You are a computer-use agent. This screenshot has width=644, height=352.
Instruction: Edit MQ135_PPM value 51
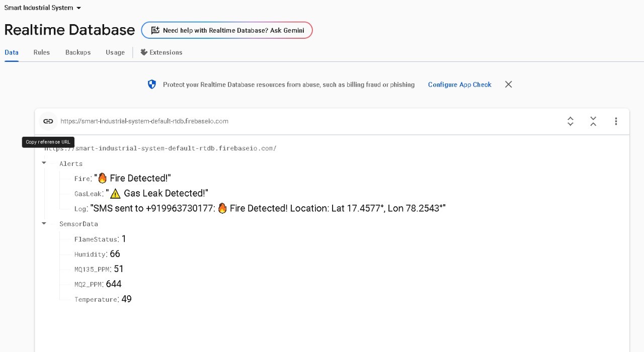119,269
